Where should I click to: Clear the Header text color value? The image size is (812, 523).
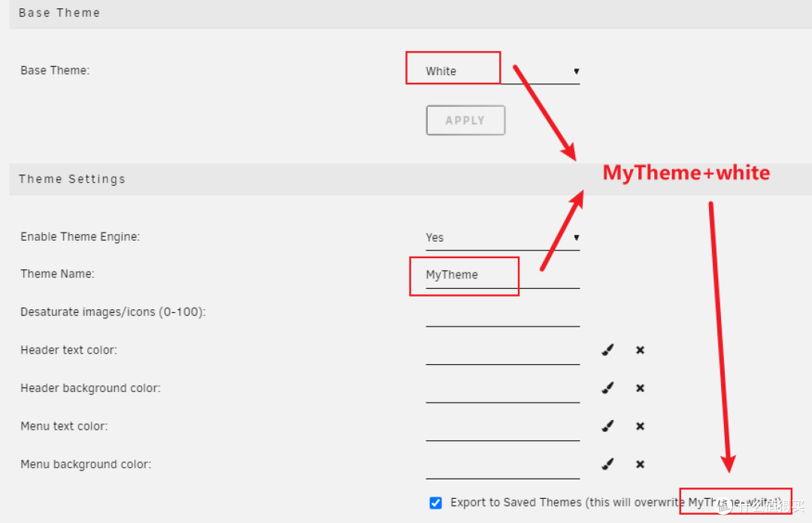[640, 350]
